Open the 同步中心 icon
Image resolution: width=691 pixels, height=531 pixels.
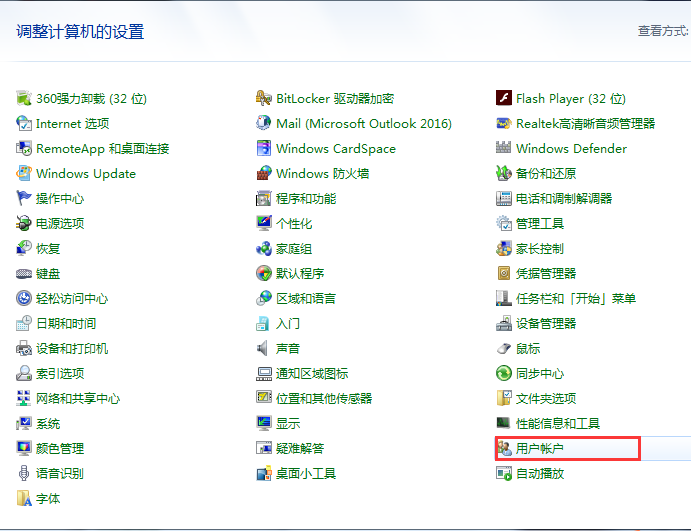point(504,374)
